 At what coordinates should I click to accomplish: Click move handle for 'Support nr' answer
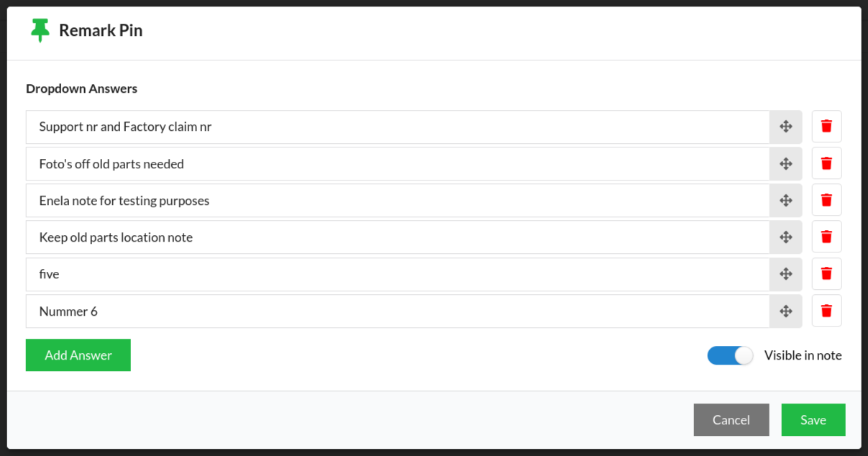(x=785, y=127)
